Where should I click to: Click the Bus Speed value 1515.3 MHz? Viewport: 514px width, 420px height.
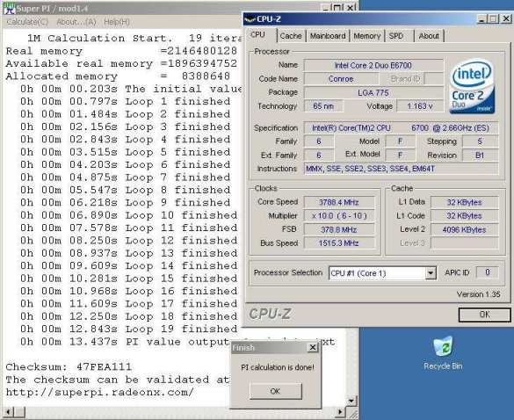[339, 243]
